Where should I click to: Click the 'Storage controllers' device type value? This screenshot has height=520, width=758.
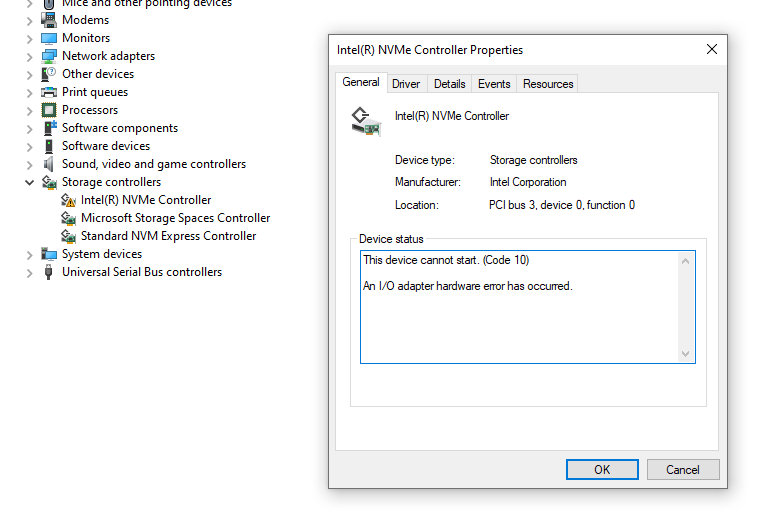534,160
